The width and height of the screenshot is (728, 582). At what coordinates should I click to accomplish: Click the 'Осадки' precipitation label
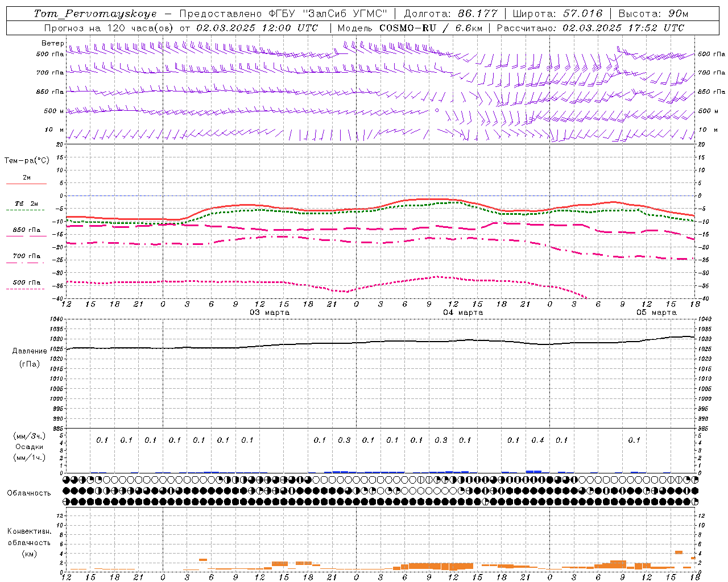pyautogui.click(x=29, y=447)
